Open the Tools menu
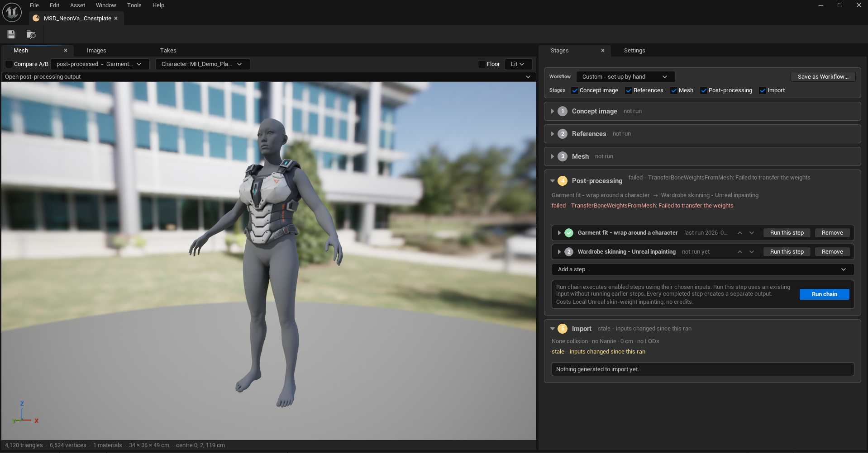The width and height of the screenshot is (868, 453). 134,5
